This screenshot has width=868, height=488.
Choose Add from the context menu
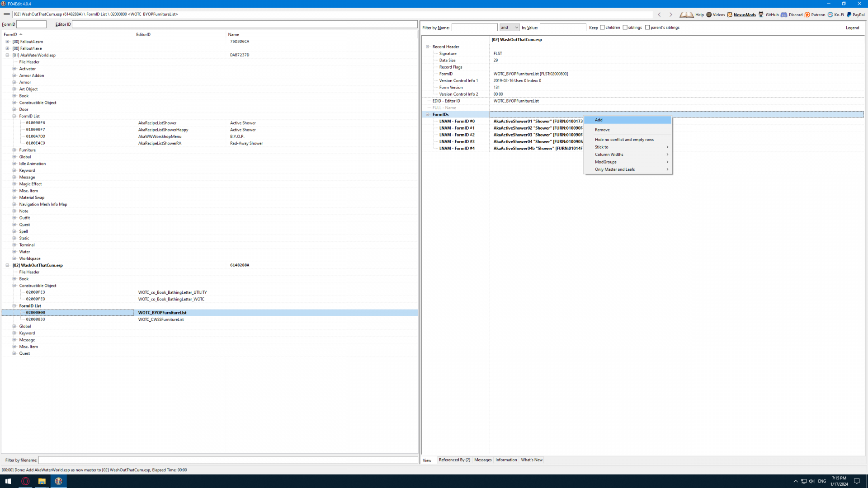tap(599, 120)
